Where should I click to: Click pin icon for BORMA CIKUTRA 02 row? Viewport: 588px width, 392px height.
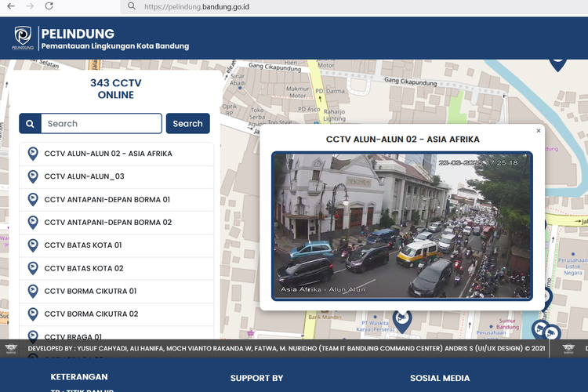pyautogui.click(x=33, y=314)
